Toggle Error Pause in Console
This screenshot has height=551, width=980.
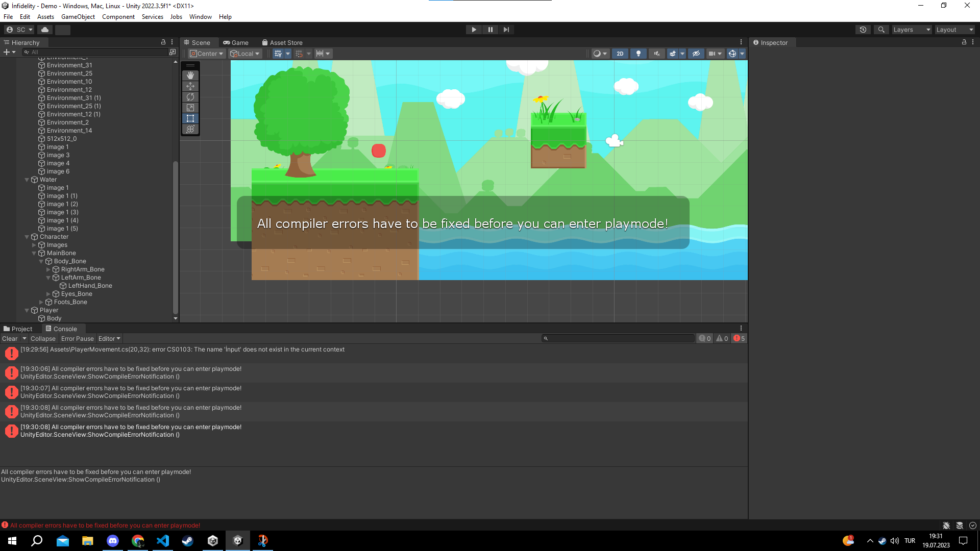tap(78, 339)
